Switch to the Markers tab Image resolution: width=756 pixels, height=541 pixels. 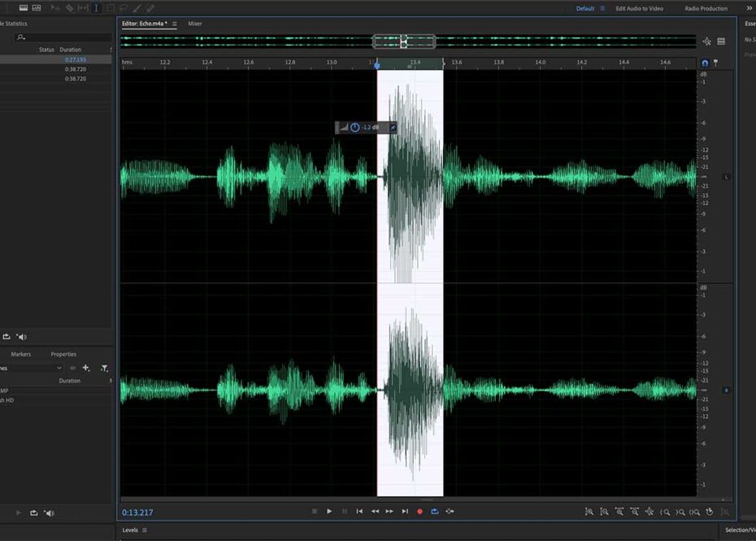click(x=21, y=354)
